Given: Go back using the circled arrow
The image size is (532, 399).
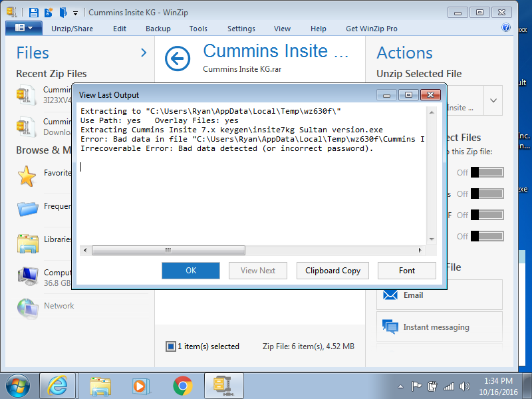Looking at the screenshot, I should (x=178, y=59).
